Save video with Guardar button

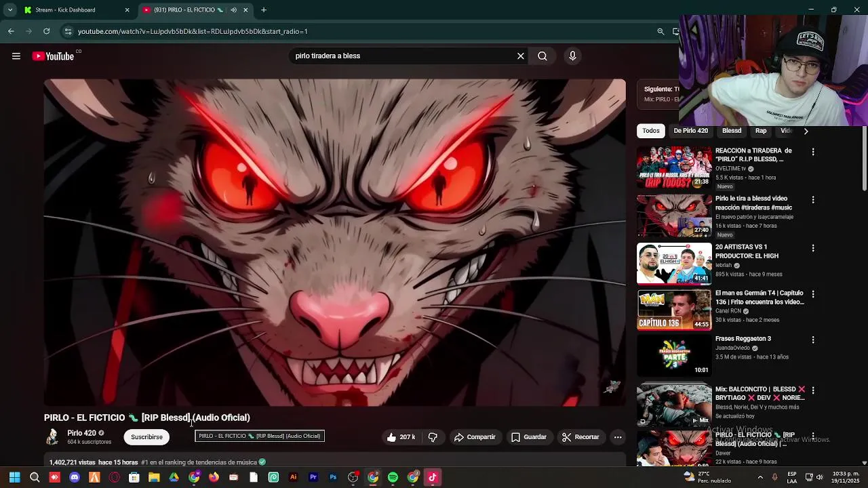coord(528,437)
